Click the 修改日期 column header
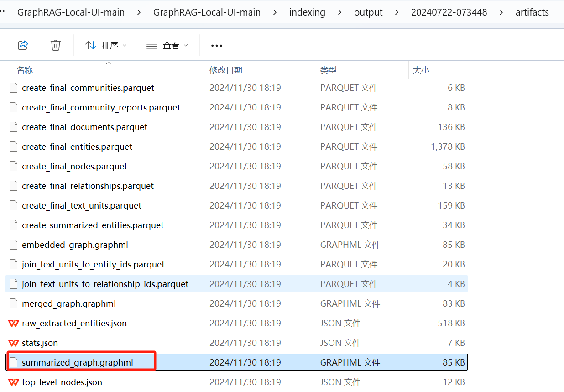This screenshot has width=564, height=392. click(225, 70)
